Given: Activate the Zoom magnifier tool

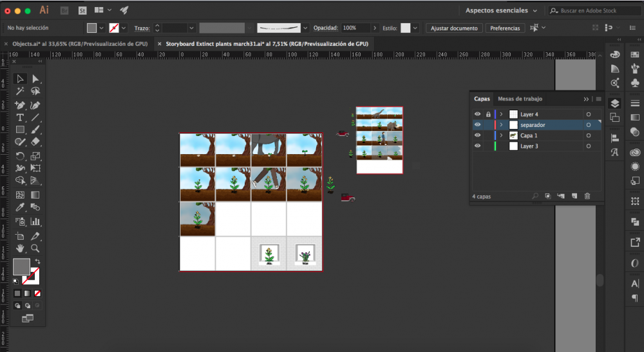Looking at the screenshot, I should [35, 248].
